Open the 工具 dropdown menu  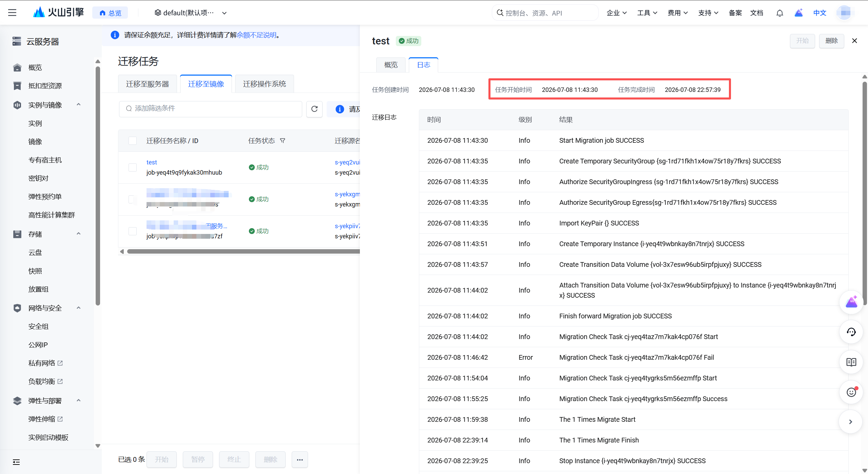pyautogui.click(x=647, y=13)
